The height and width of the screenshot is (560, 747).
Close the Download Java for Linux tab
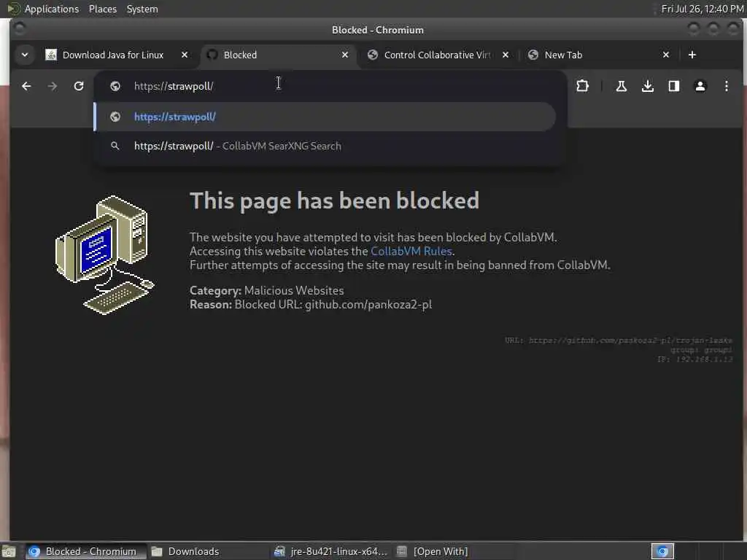click(x=185, y=55)
